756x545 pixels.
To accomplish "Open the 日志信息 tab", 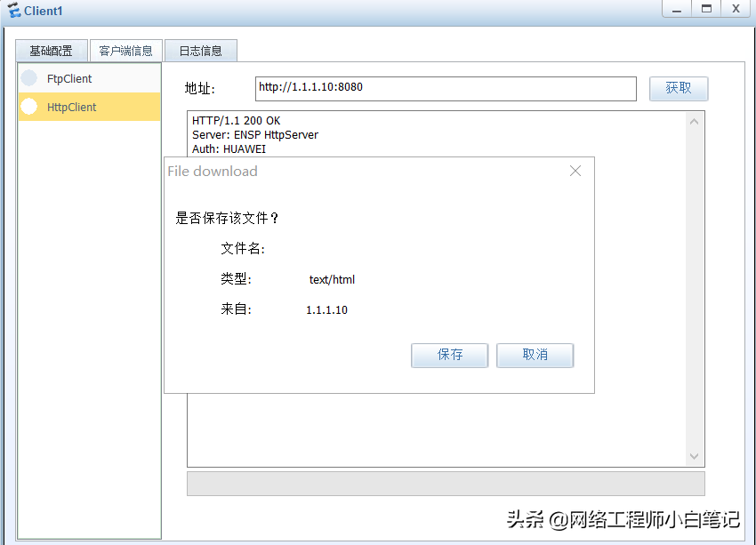I will point(200,50).
